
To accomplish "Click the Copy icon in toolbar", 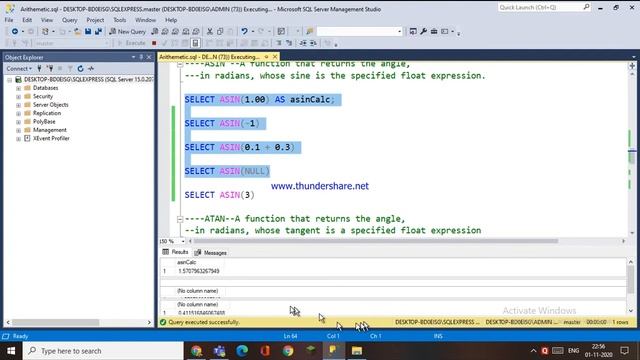I will (x=220, y=31).
